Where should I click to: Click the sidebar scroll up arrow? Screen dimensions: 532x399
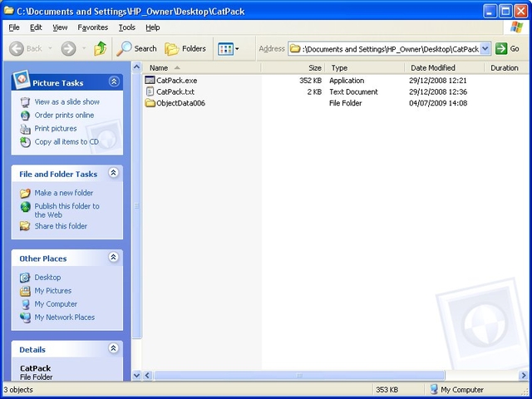point(136,66)
